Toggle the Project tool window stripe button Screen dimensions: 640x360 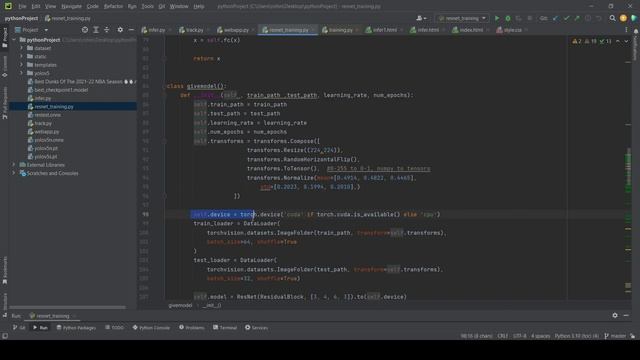[4, 38]
